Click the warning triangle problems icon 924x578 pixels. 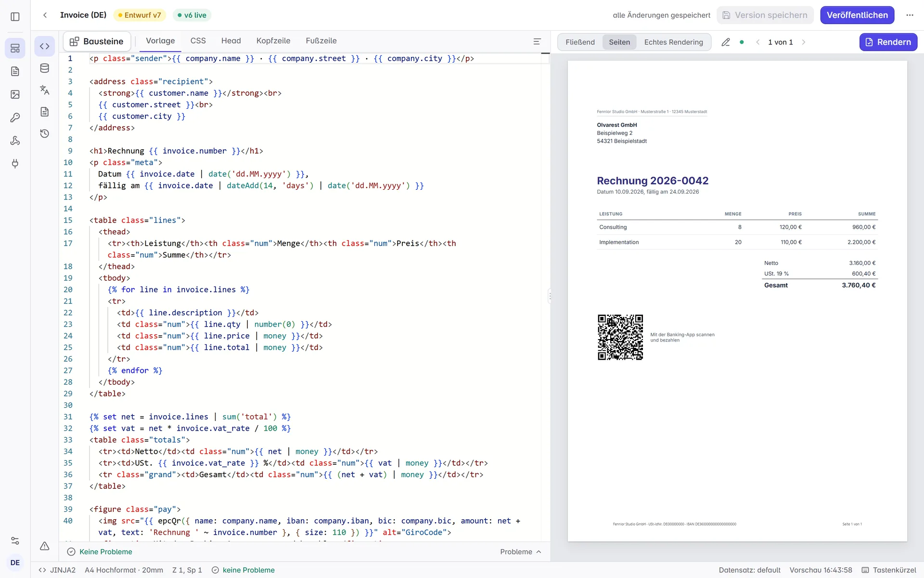coord(45,546)
